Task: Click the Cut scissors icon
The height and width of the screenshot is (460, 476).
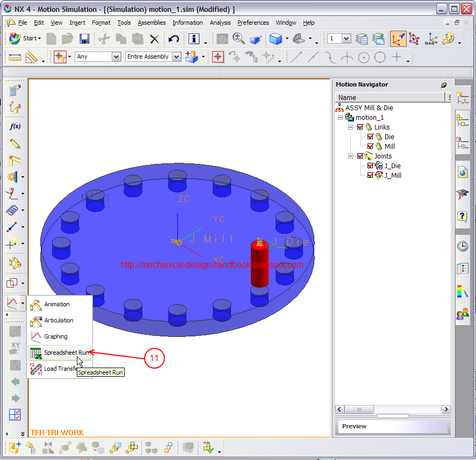Action: pyautogui.click(x=104, y=39)
